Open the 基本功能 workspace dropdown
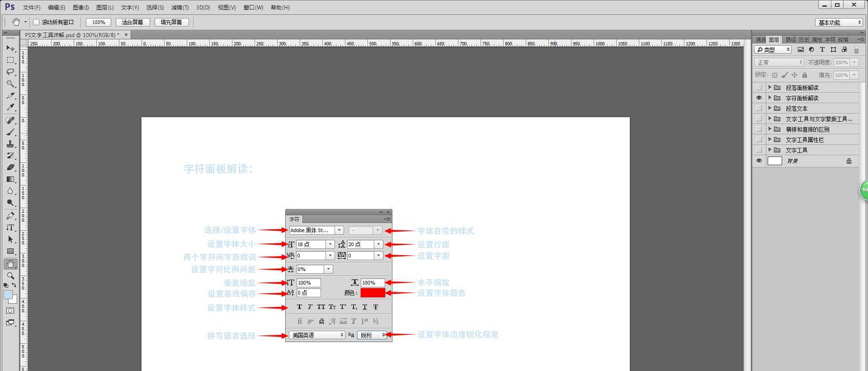 click(x=840, y=23)
